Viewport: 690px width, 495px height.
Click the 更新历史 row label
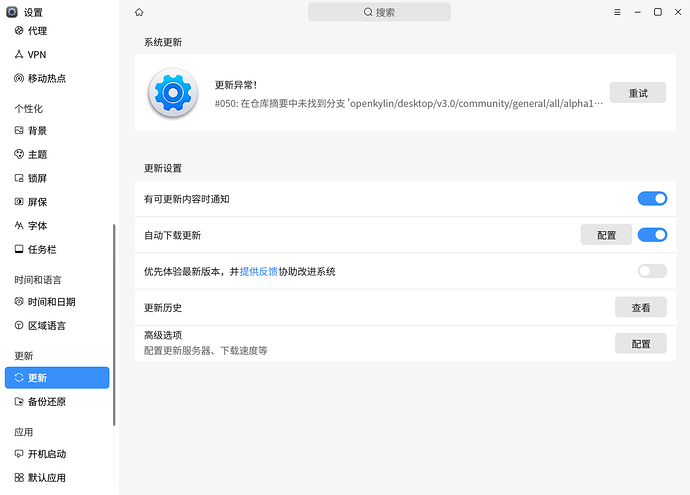click(x=163, y=308)
